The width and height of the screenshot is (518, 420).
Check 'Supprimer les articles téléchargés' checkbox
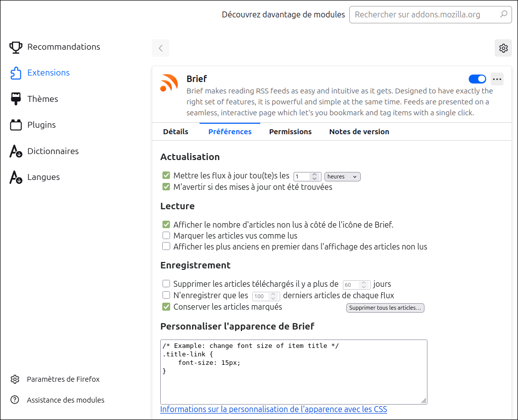166,284
